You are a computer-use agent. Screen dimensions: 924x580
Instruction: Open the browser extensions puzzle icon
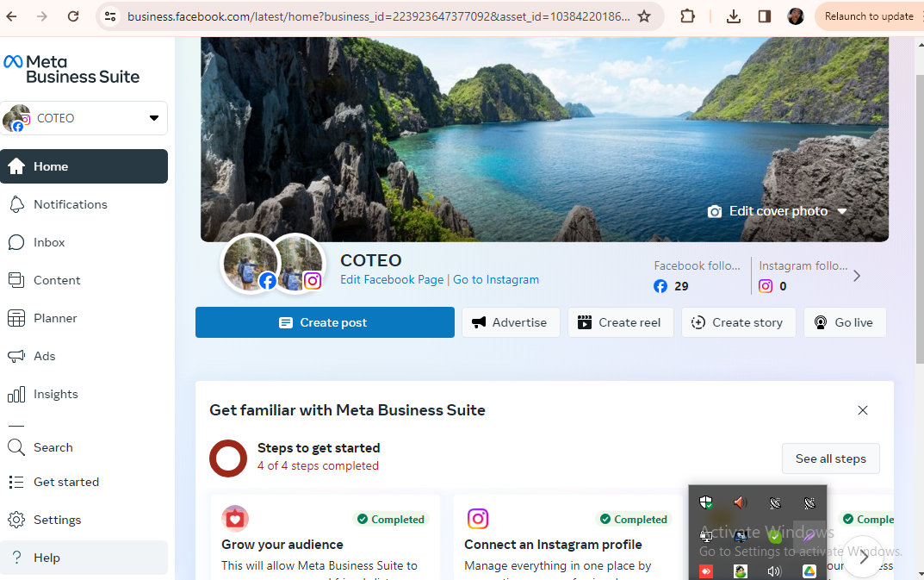click(x=687, y=16)
